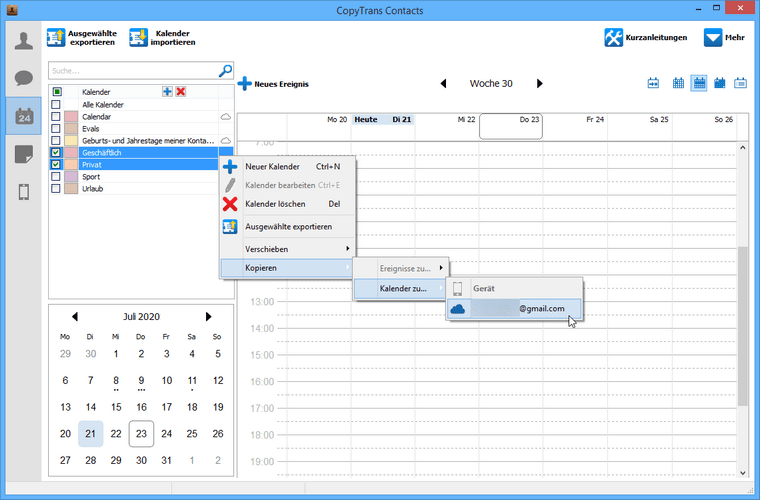Click the Sport color swatch
Viewport: 760px width, 500px height.
pos(71,176)
